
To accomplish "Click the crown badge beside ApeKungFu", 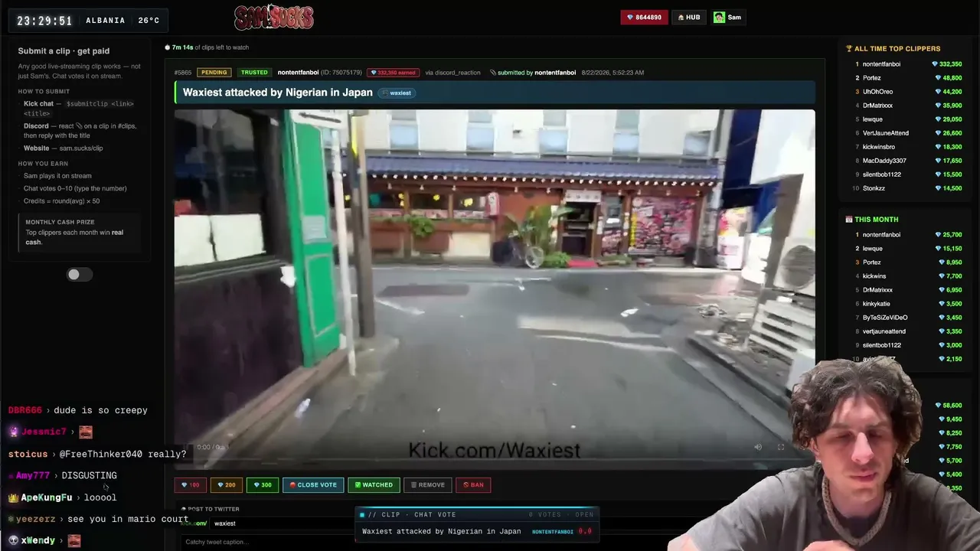I will coord(13,497).
